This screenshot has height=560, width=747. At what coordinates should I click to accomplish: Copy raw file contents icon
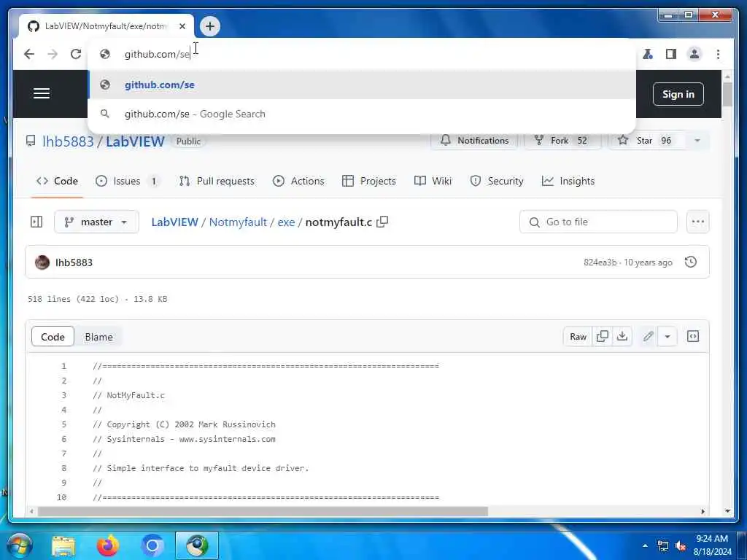(602, 337)
